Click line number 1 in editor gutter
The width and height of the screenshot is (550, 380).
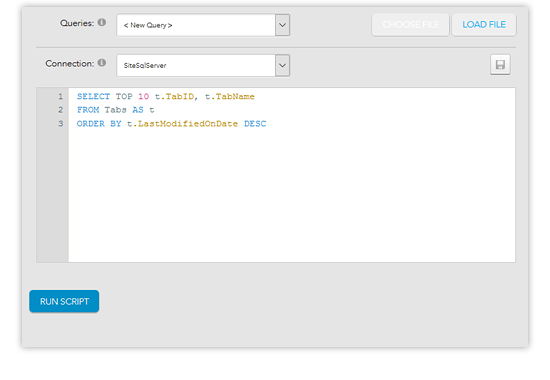point(61,96)
